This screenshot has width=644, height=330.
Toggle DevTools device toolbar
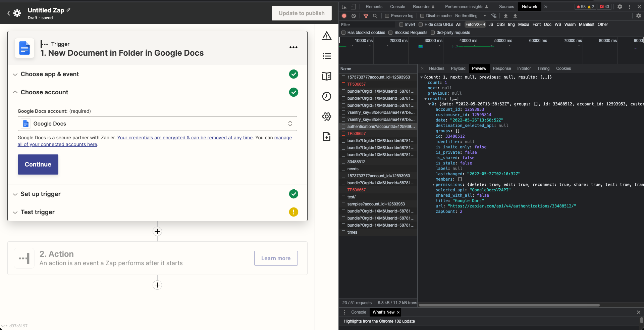click(353, 7)
